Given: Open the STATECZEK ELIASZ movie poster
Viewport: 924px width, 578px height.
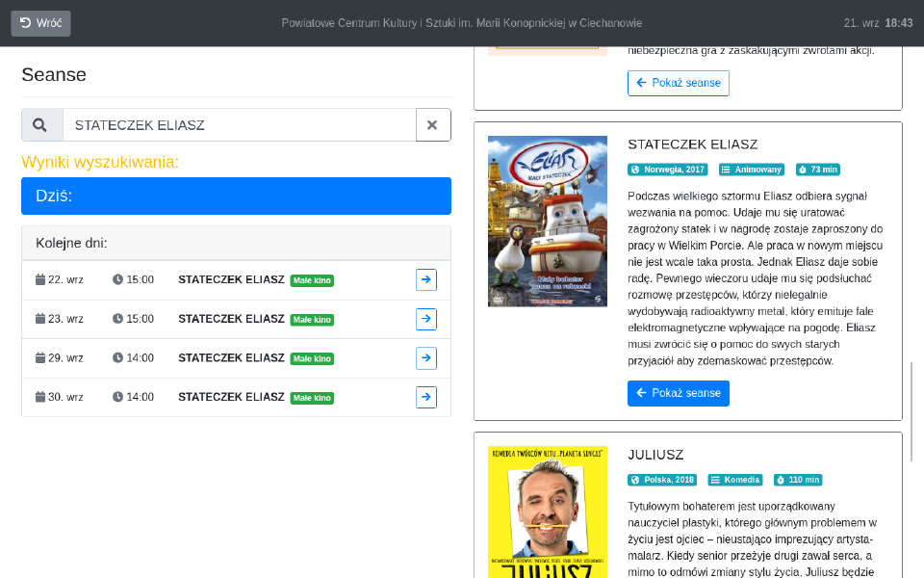Looking at the screenshot, I should click(548, 222).
